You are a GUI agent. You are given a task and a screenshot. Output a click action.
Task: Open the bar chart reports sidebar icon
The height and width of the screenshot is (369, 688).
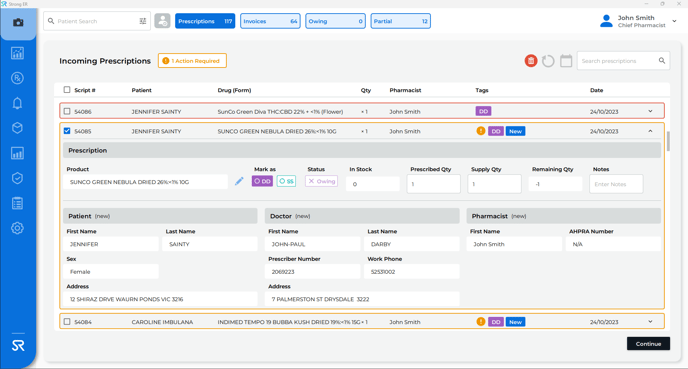point(18,153)
